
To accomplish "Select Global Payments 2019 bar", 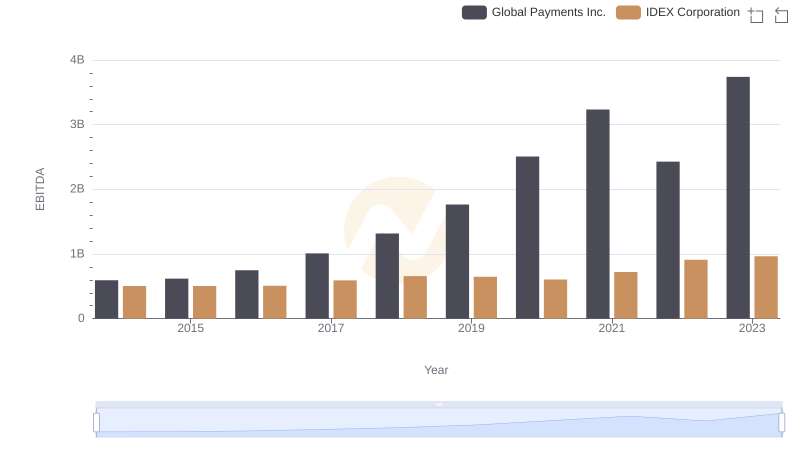I will [x=457, y=262].
